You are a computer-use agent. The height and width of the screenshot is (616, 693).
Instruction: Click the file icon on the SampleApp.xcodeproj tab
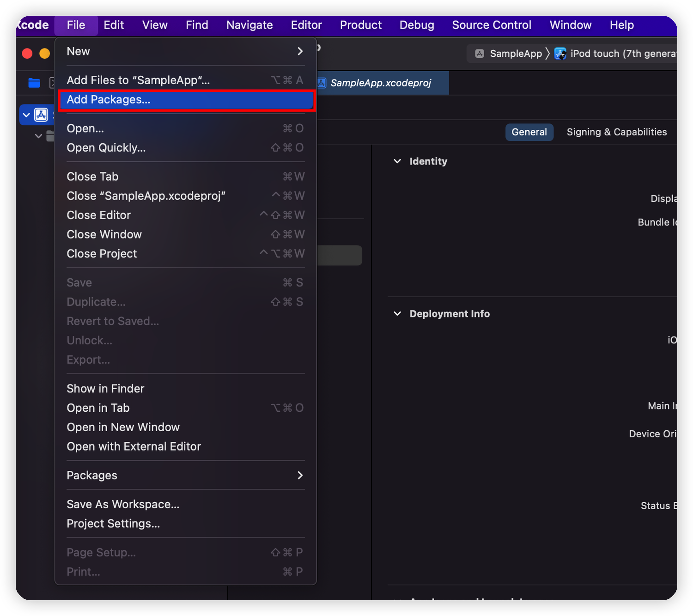pyautogui.click(x=322, y=83)
